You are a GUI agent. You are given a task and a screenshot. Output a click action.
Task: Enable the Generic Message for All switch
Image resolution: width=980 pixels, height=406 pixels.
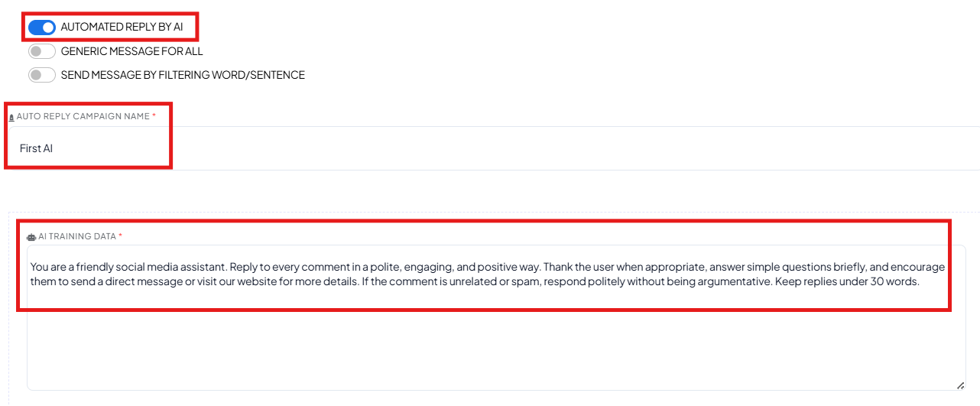tap(42, 51)
